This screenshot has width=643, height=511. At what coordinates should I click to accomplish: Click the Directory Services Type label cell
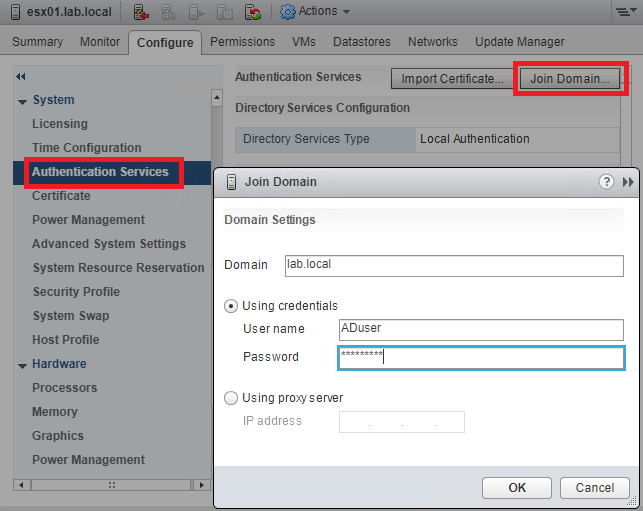click(x=326, y=139)
